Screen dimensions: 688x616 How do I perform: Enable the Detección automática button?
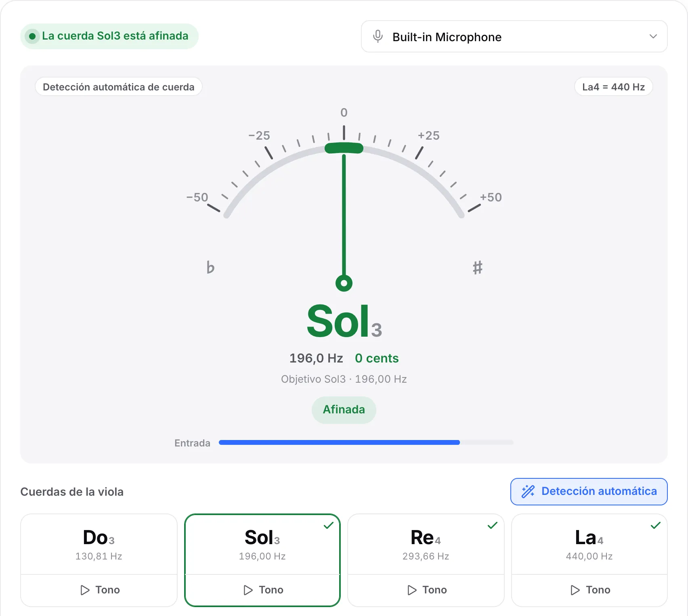point(589,491)
